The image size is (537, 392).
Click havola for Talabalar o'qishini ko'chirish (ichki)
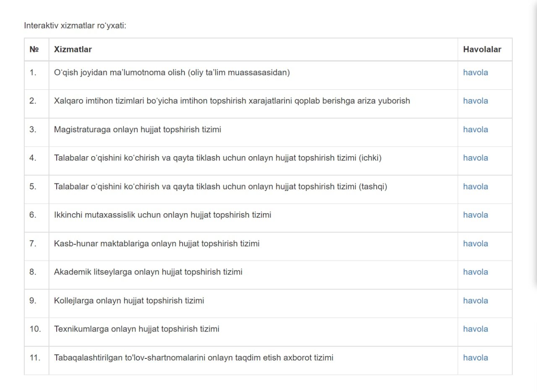tap(475, 158)
